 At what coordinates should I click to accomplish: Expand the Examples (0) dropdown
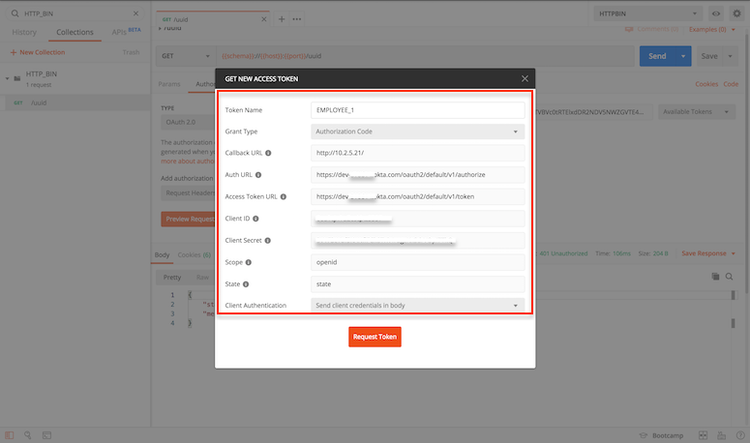click(x=712, y=30)
